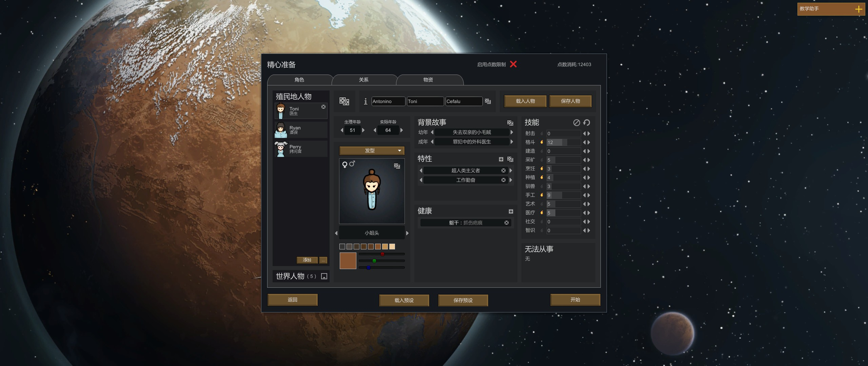Switch to previous hairstyle before 小姐头
Screen dimensions: 868x366
[336, 233]
